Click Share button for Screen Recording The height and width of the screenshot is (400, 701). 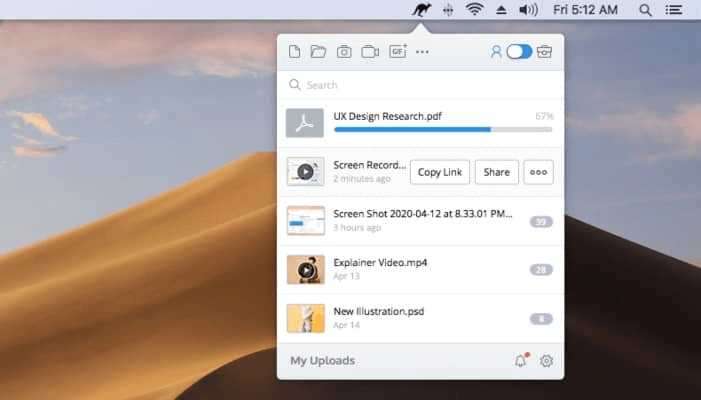[496, 172]
